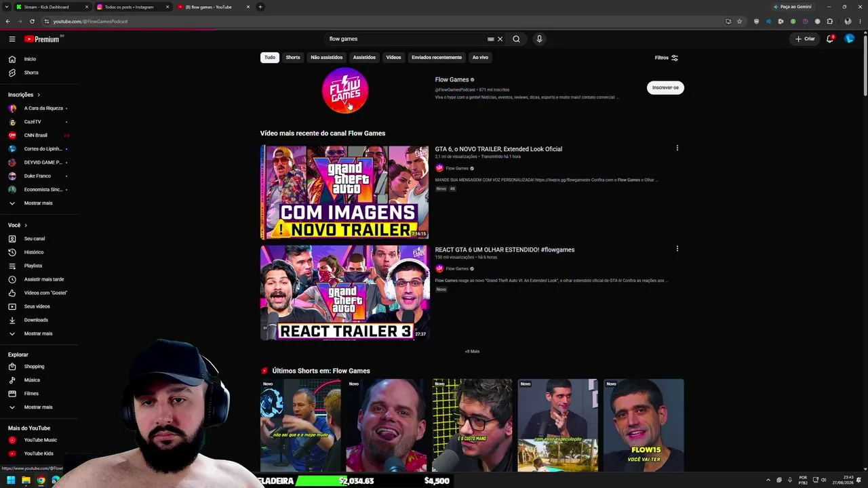Open the account avatar menu
This screenshot has width=868, height=488.
point(849,39)
